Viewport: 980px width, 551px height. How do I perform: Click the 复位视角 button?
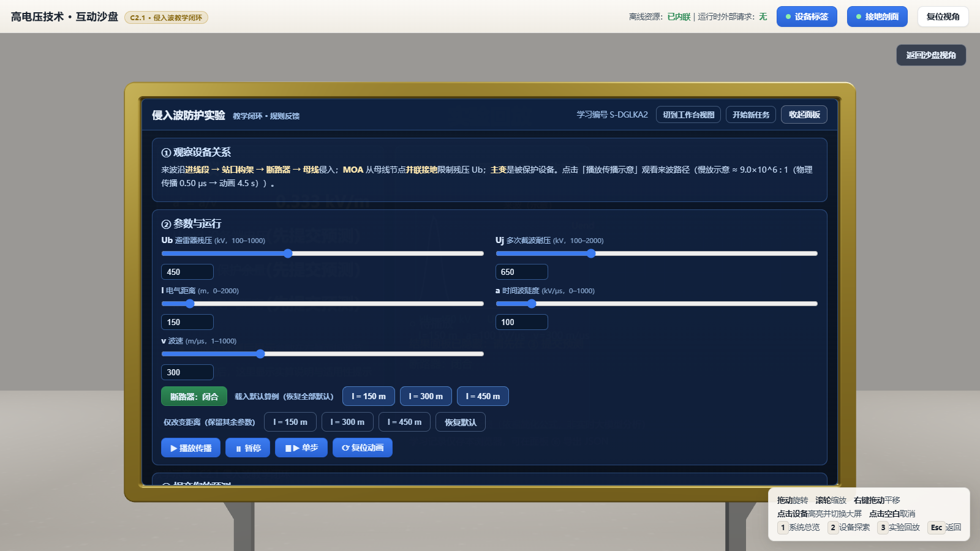tap(943, 17)
